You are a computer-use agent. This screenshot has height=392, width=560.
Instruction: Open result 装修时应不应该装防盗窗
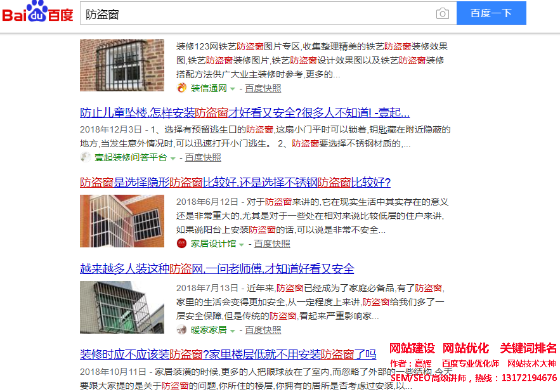point(228,354)
